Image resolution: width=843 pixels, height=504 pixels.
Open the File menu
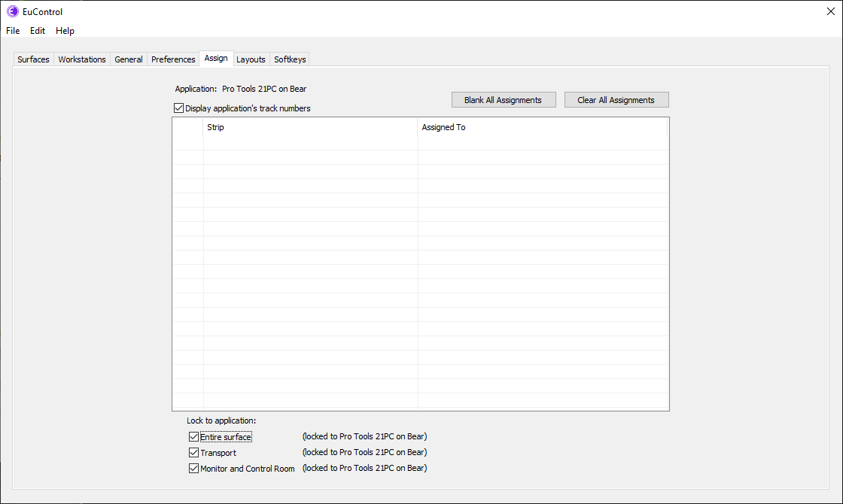(x=13, y=31)
